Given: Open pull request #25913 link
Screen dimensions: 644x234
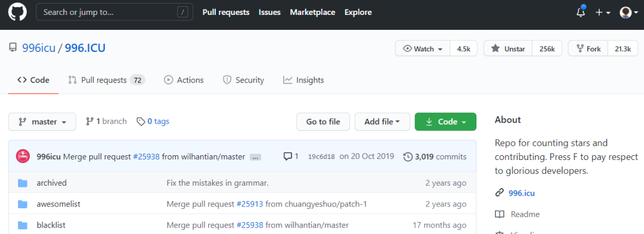Looking at the screenshot, I should click(250, 204).
